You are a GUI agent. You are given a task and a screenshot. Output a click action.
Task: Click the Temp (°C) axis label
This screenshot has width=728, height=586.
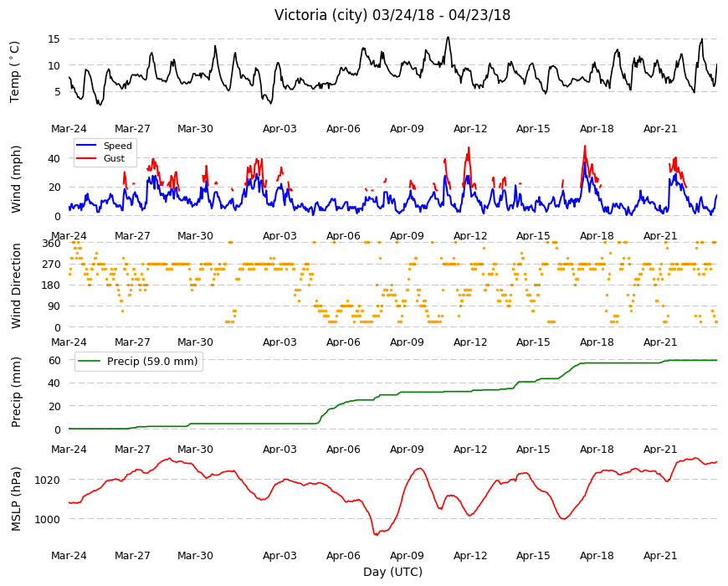(15, 71)
